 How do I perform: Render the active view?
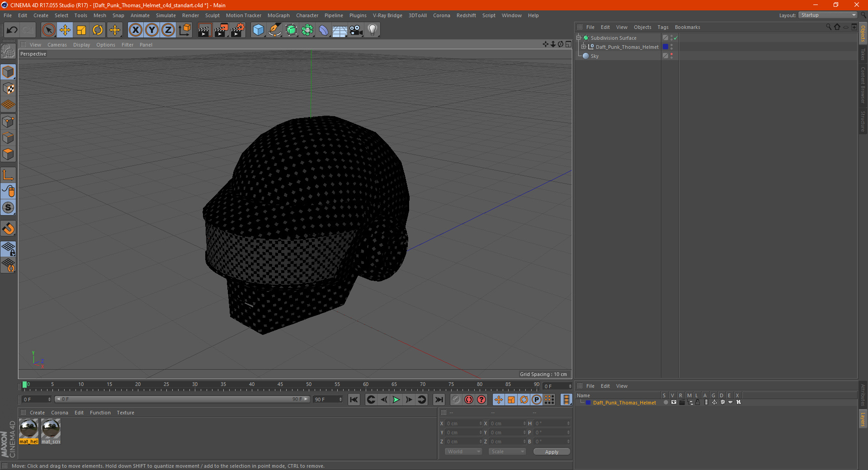[204, 30]
